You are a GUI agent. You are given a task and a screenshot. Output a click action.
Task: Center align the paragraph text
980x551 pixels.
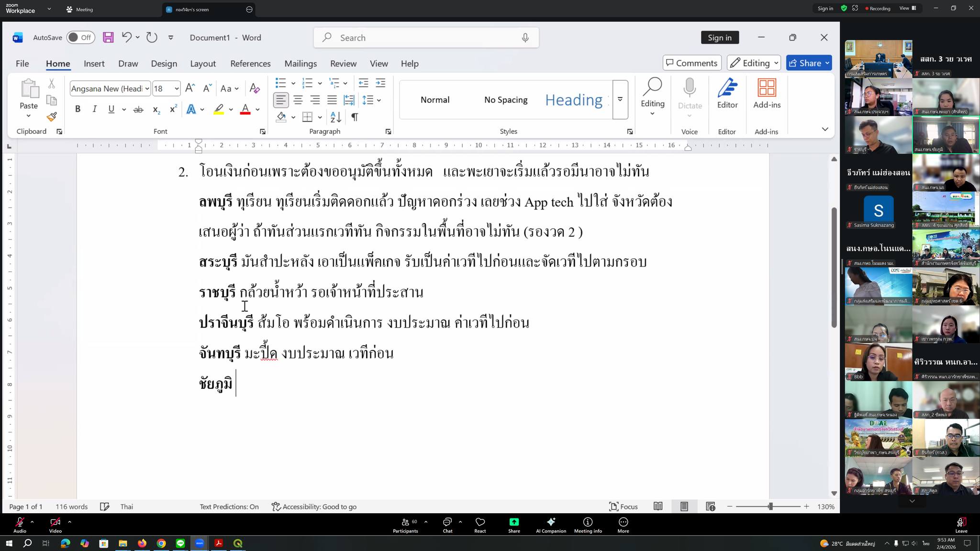[x=298, y=100]
